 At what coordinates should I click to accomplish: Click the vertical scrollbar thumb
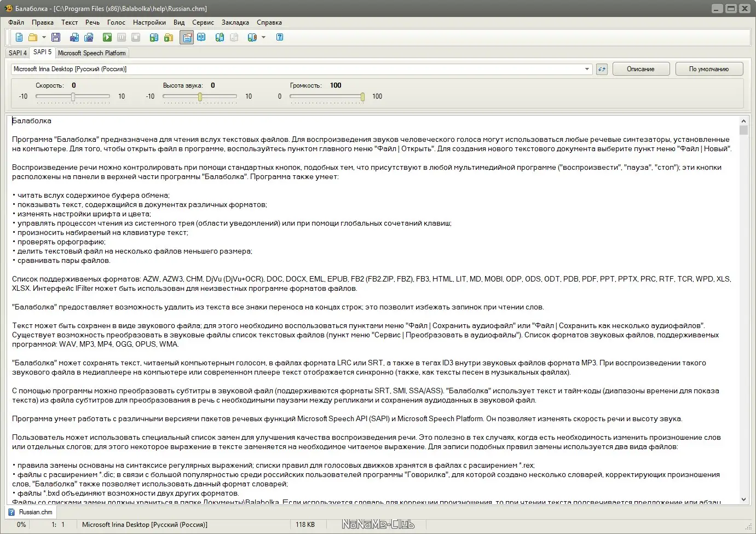click(x=743, y=130)
